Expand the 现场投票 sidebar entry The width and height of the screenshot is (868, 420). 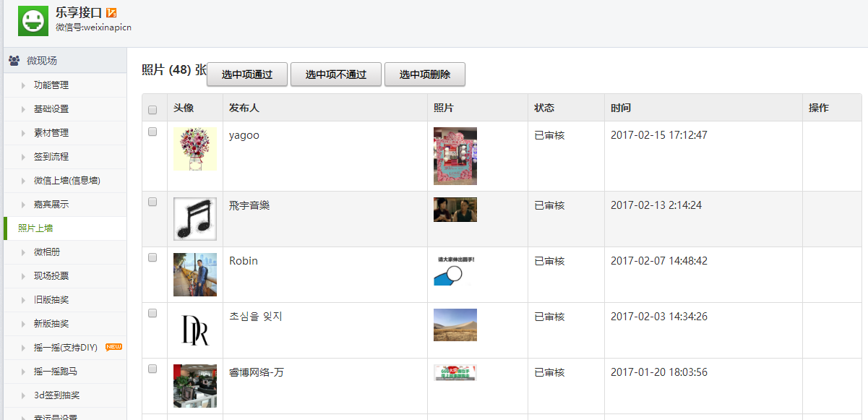pos(51,276)
